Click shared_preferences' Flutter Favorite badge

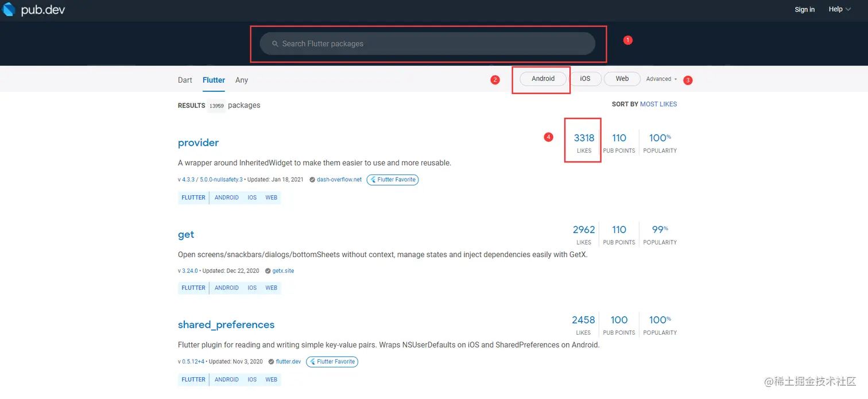[332, 362]
